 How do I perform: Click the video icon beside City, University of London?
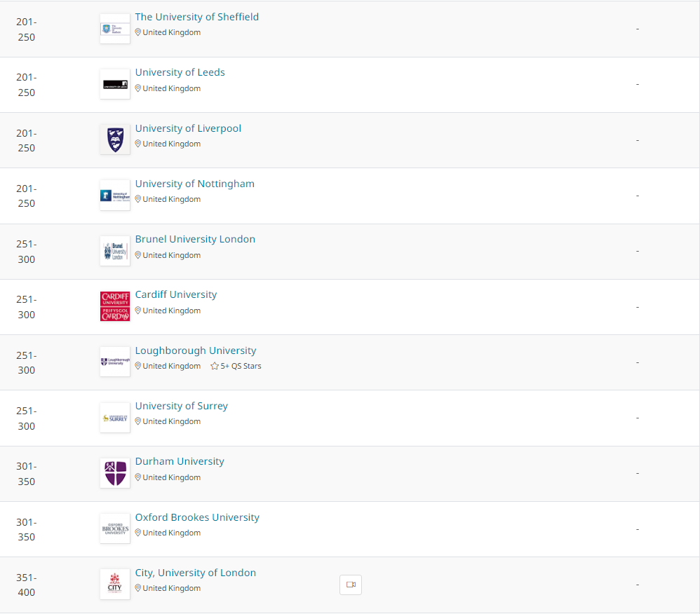point(351,585)
